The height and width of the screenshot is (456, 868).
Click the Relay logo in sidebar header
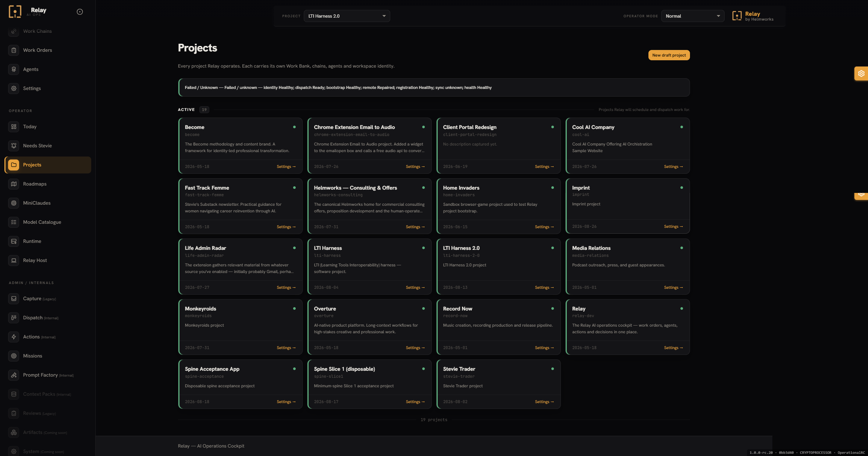tap(15, 12)
